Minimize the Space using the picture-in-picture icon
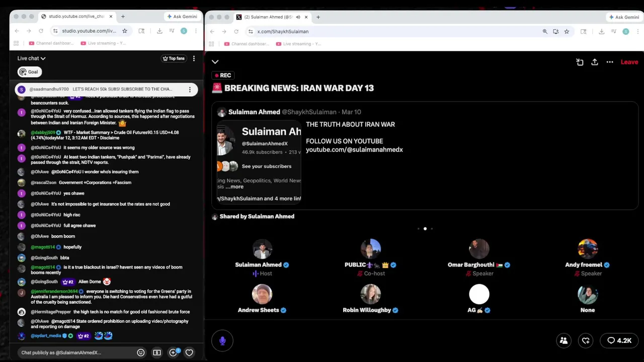 point(580,62)
